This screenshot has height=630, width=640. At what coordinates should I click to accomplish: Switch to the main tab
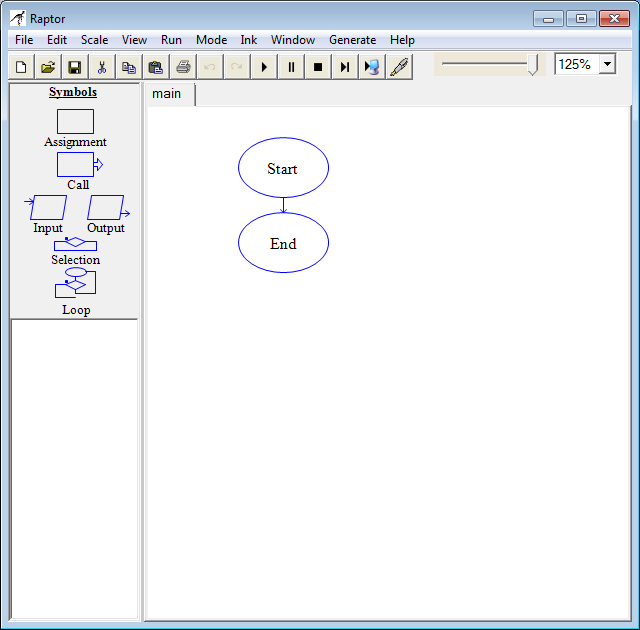pos(171,94)
